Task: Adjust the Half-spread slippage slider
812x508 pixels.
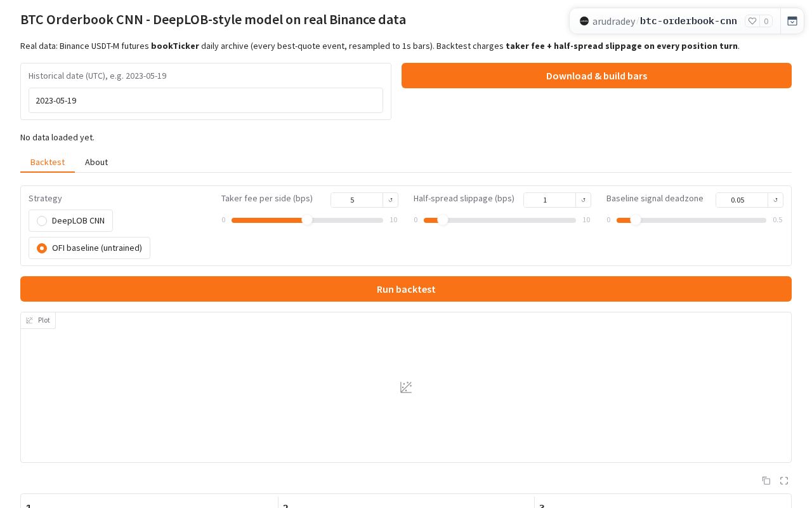Action: pos(500,220)
